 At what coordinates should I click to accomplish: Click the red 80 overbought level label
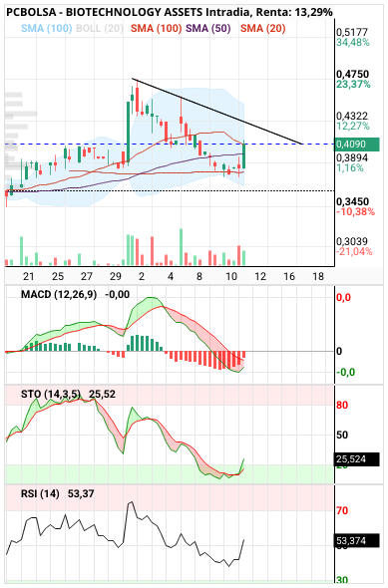[342, 405]
